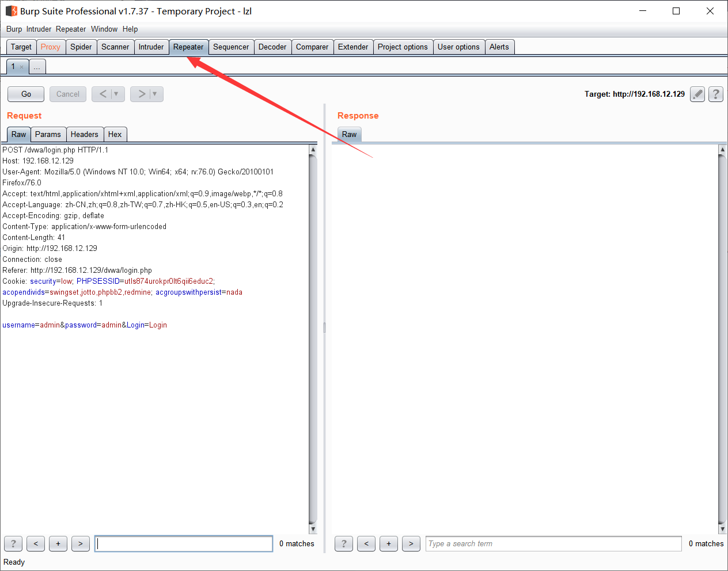728x571 pixels.
Task: Open the Help menu
Action: point(130,29)
